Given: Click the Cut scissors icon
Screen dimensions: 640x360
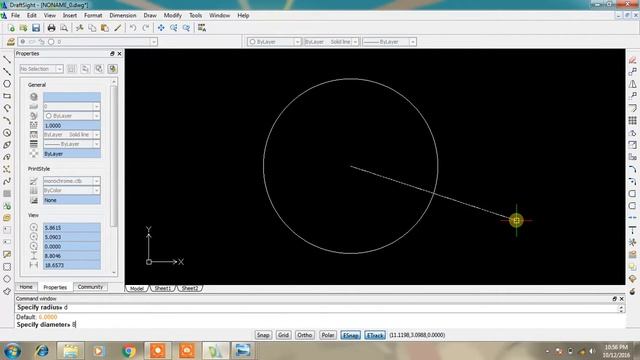Looking at the screenshot, I should click(80, 28).
